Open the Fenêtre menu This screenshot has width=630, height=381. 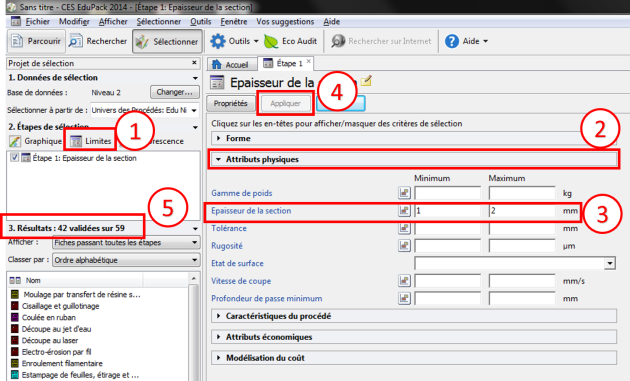(233, 22)
